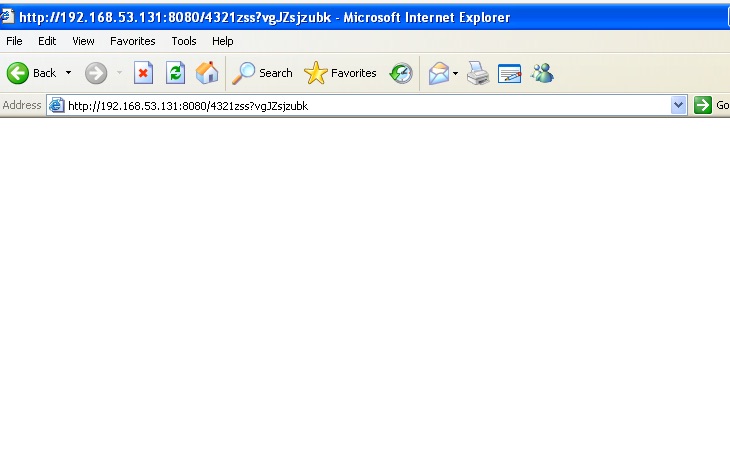Open the Tools menu

click(x=184, y=41)
